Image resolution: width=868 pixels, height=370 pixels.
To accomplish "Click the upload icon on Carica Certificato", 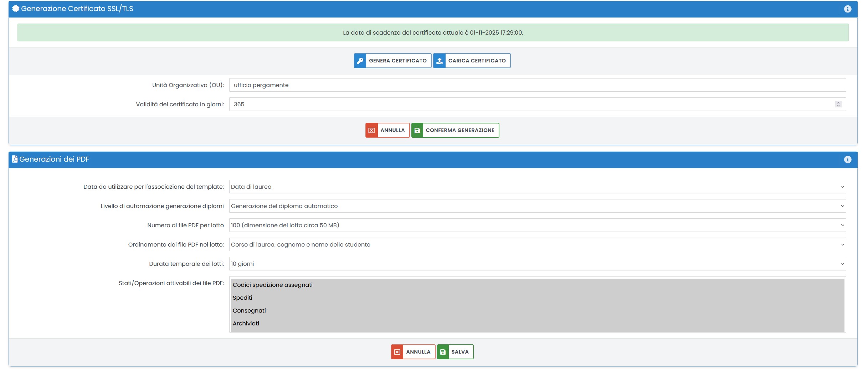I will pos(440,61).
